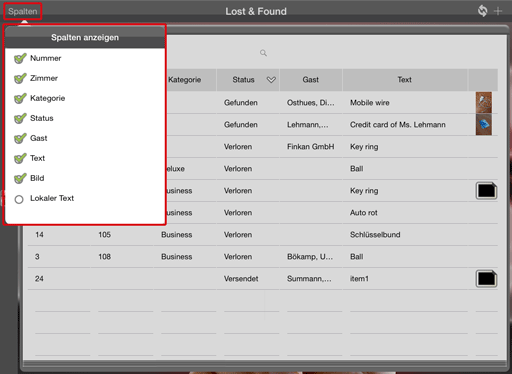Select 'Schlüsselbund' text cell
This screenshot has height=374, width=512.
point(375,235)
